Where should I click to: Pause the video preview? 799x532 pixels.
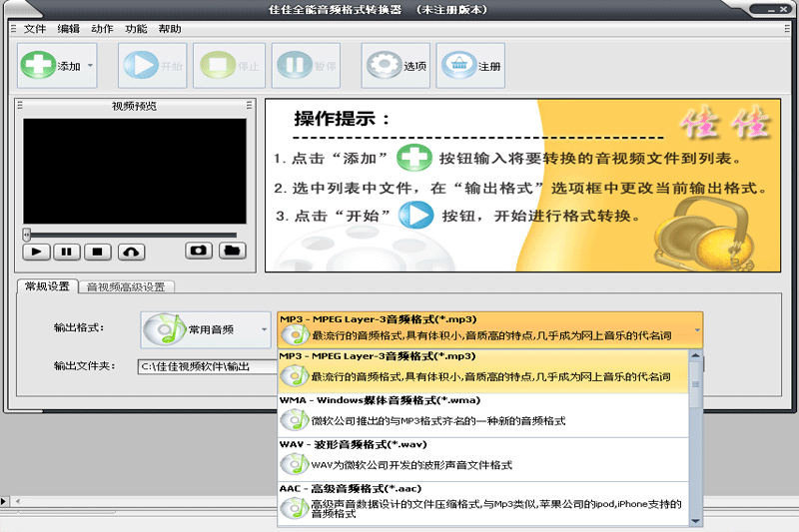(x=67, y=252)
